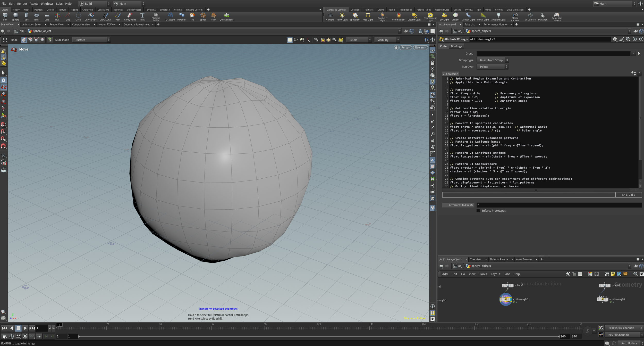Switch to the Geometry Spreadsheet tab
Viewport: 644px width, 346px height.
coord(137,24)
